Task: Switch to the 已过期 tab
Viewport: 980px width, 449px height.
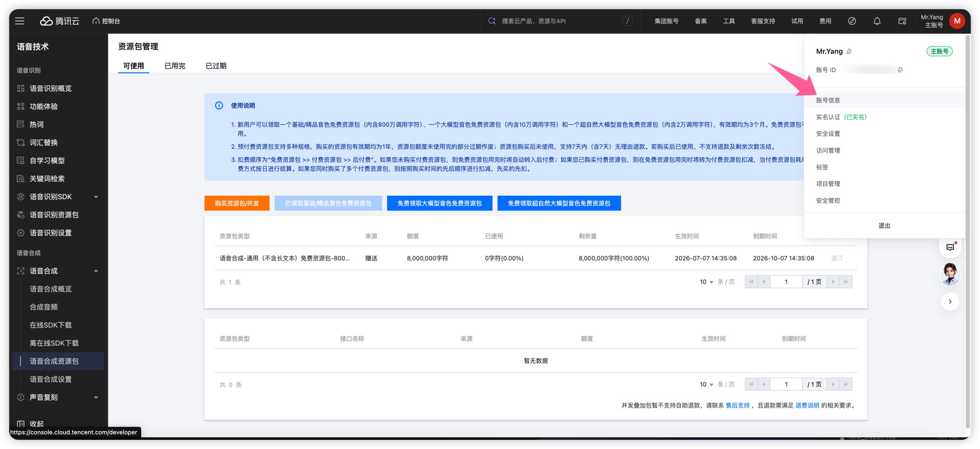Action: 216,66
